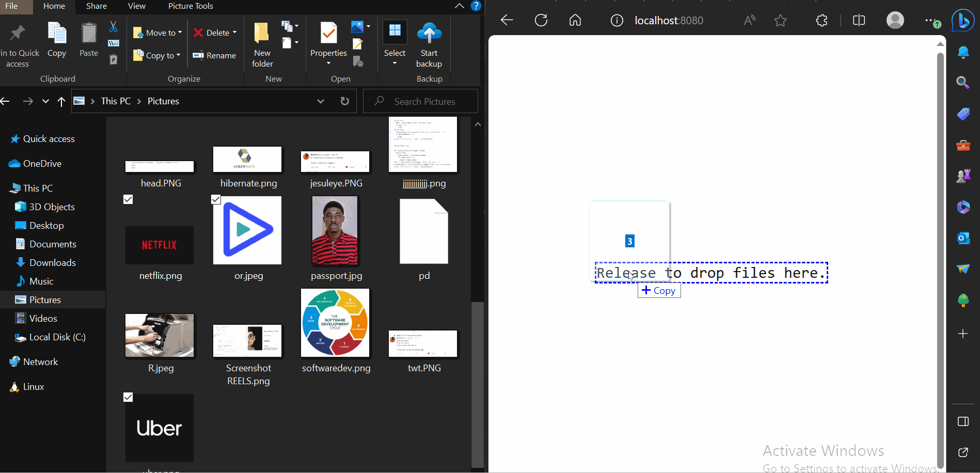The width and height of the screenshot is (980, 473).
Task: Open Downloads in navigation pane
Action: pyautogui.click(x=52, y=263)
